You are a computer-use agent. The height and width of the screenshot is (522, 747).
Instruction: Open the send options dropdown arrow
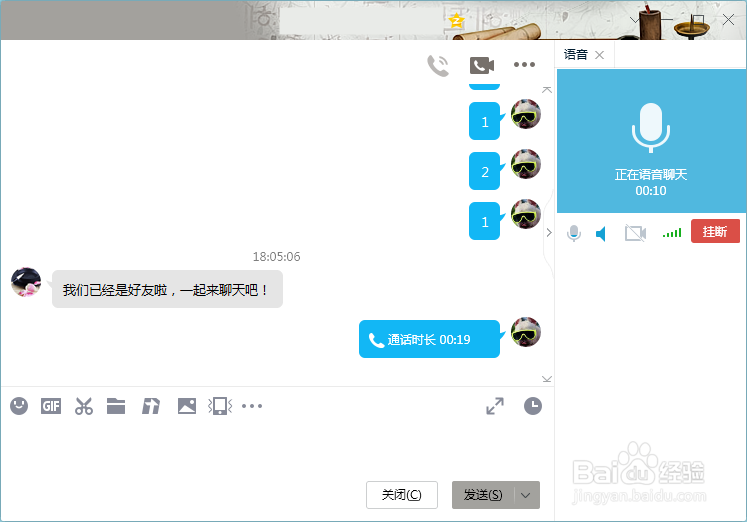click(x=526, y=495)
